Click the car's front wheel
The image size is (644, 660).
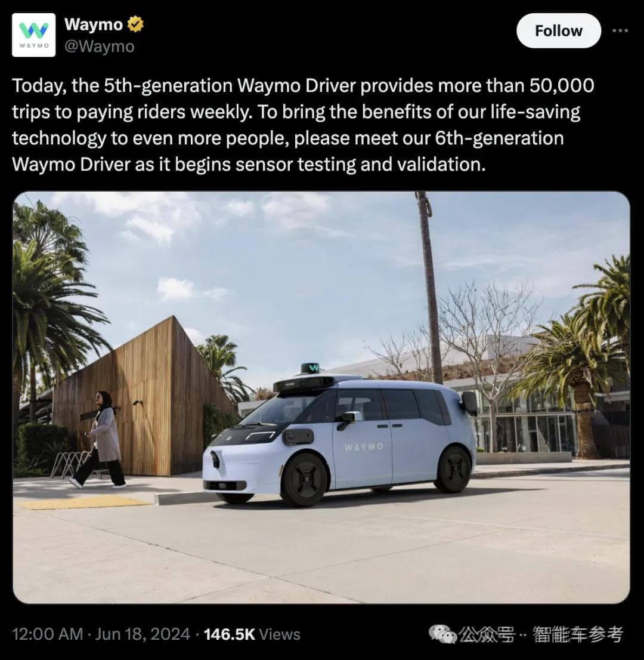click(x=304, y=479)
